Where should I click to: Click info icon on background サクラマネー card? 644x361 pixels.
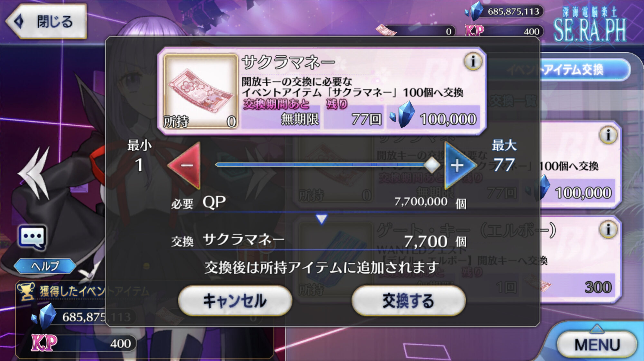coord(608,135)
